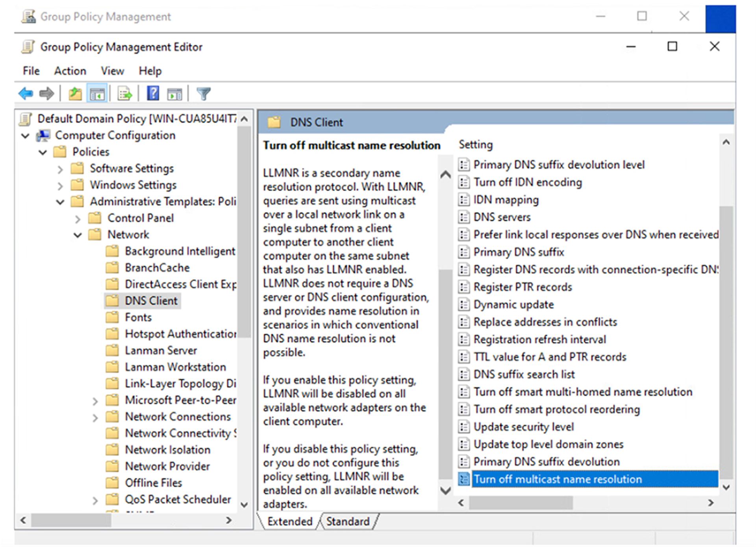This screenshot has height=547, width=756.
Task: Toggle the Show/Hide Console Tree icon
Action: pyautogui.click(x=97, y=94)
